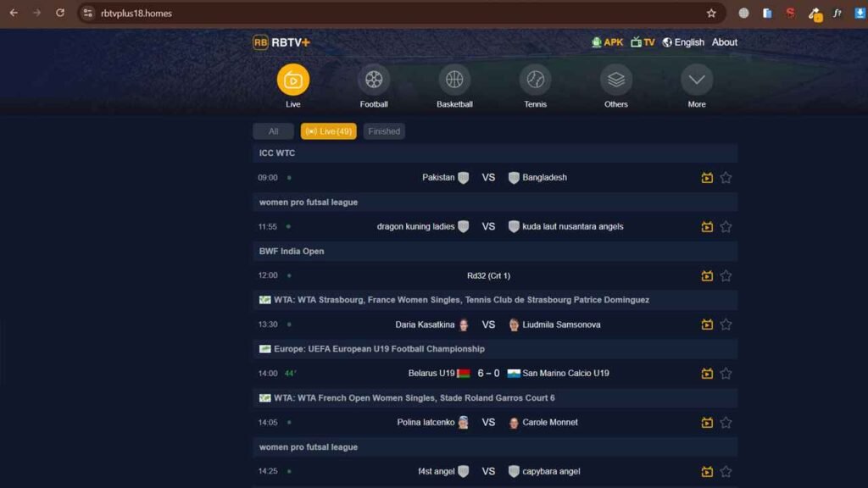Watch stream for Iatcenko vs Monnet

tap(707, 423)
